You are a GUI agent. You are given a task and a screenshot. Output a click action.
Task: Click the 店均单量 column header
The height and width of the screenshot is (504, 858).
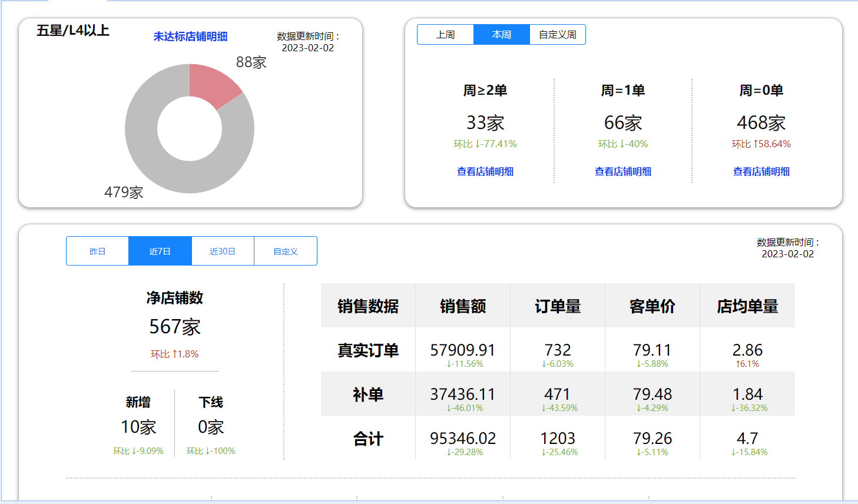(747, 306)
